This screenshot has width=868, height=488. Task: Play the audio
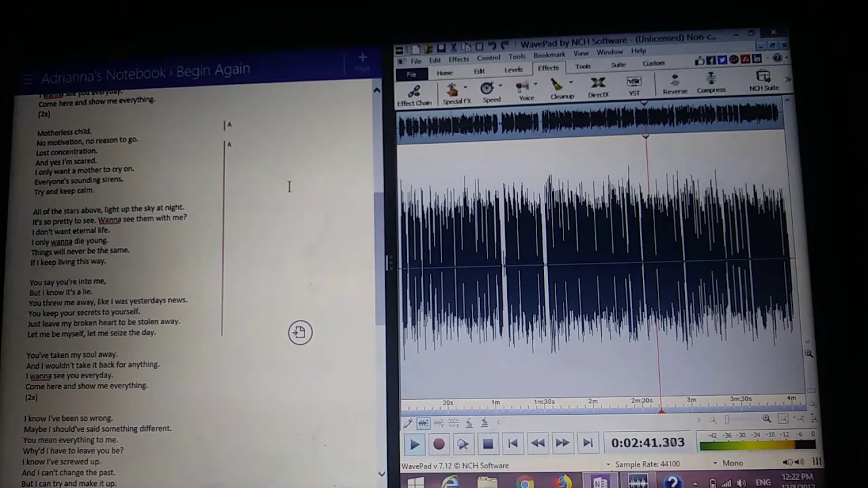pyautogui.click(x=414, y=445)
